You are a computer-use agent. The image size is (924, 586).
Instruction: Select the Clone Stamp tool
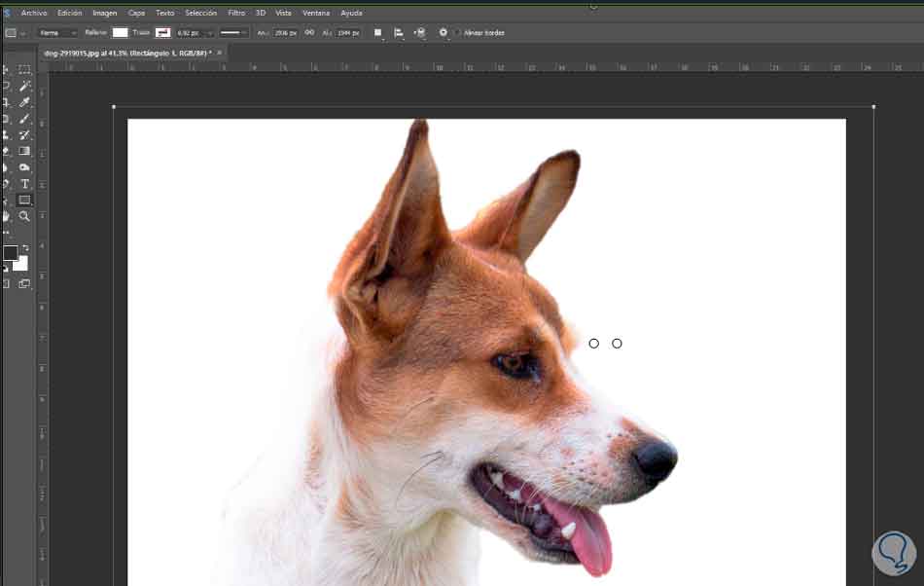coord(5,135)
